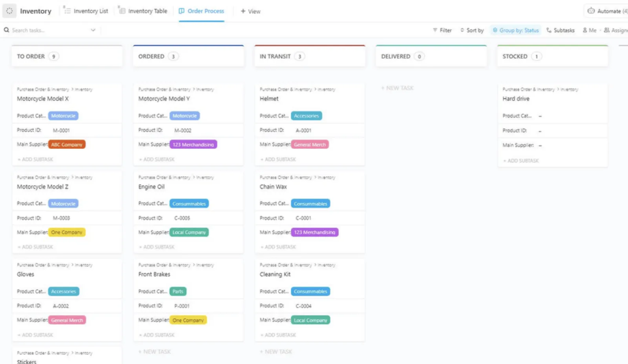Click the TO ORDER count badge 9

pyautogui.click(x=54, y=56)
